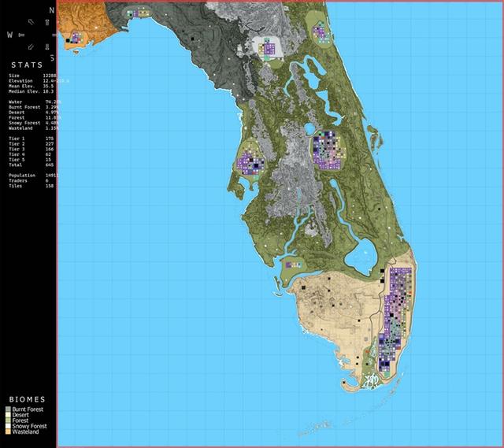Click the Wasteland legend color swatch
The image size is (504, 448).
pos(8,431)
